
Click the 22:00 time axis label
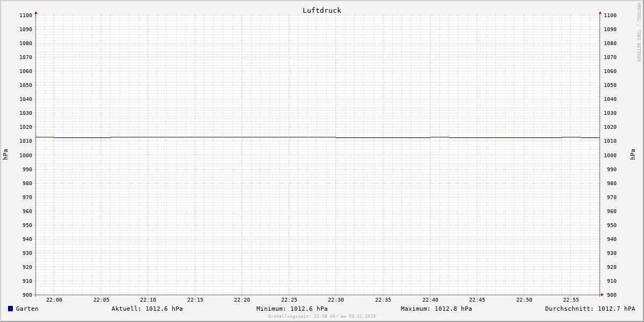click(54, 300)
